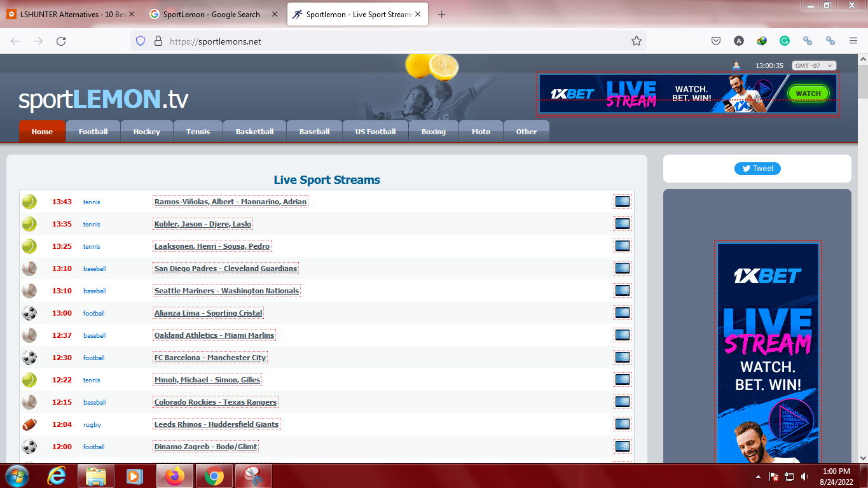Viewport: 868px width, 488px height.
Task: Switch to the Home tab
Action: 42,132
